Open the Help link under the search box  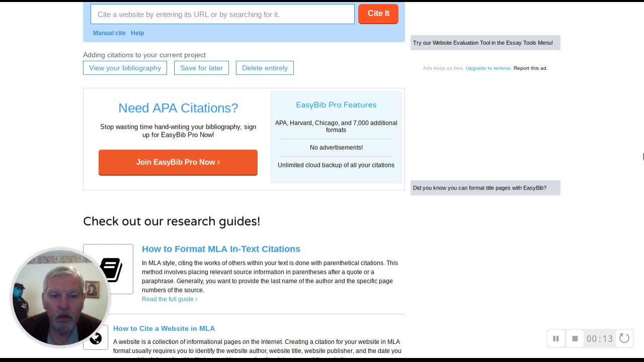[137, 33]
